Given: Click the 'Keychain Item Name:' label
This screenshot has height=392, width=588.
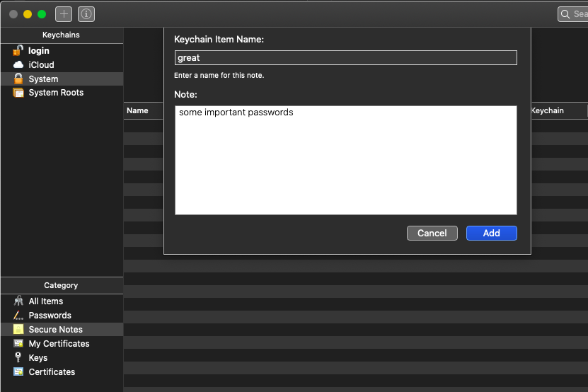Looking at the screenshot, I should pos(219,40).
